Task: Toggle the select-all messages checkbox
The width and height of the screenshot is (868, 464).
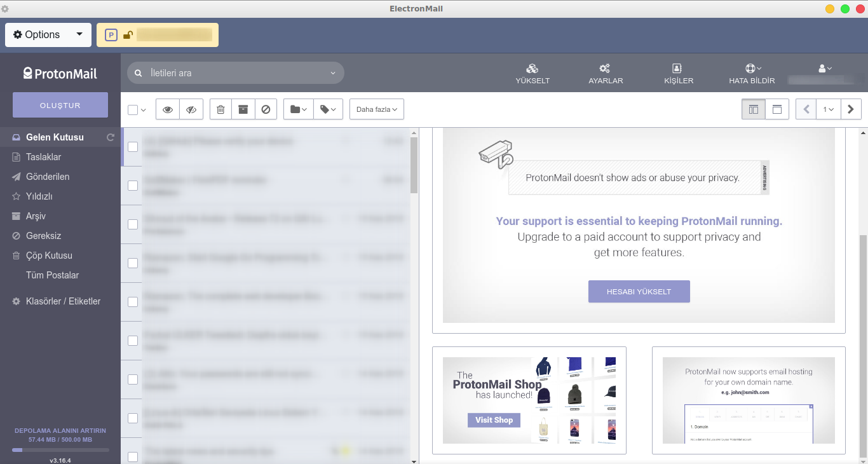Action: (x=133, y=110)
